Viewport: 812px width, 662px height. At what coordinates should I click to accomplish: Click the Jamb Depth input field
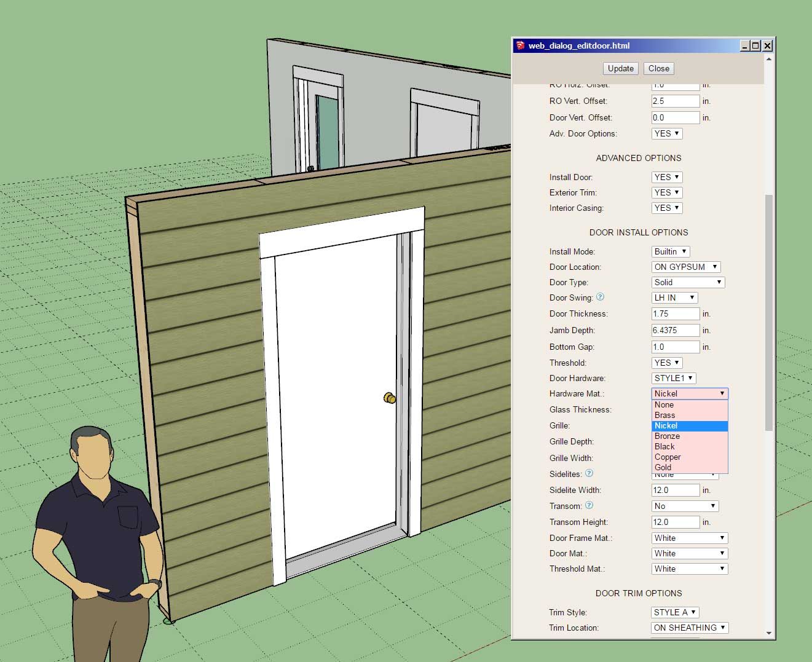[x=675, y=330]
